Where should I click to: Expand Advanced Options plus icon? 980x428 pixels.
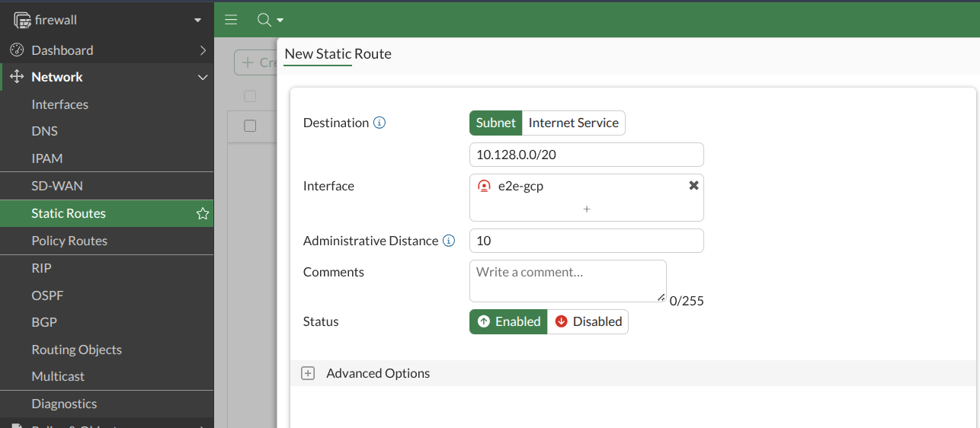coord(308,373)
